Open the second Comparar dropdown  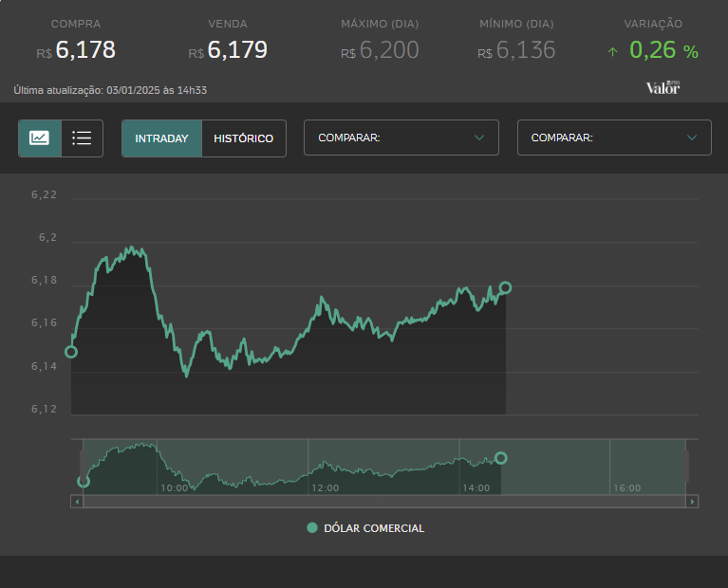(614, 138)
